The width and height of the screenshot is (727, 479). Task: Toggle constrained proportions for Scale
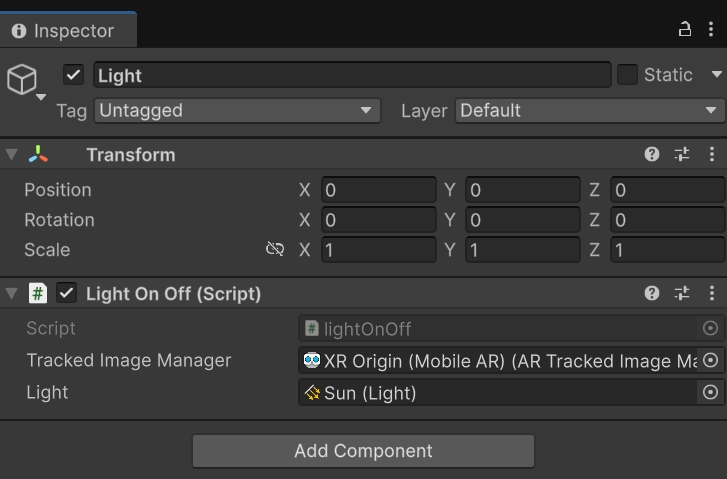(275, 249)
